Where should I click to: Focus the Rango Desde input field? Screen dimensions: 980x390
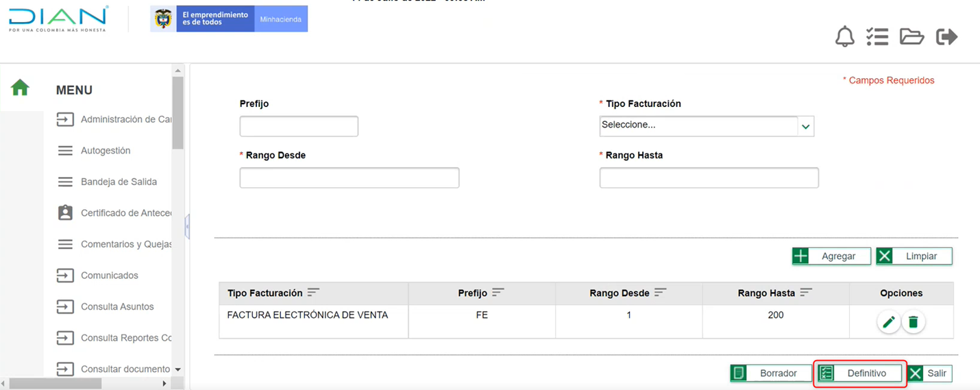pyautogui.click(x=349, y=178)
